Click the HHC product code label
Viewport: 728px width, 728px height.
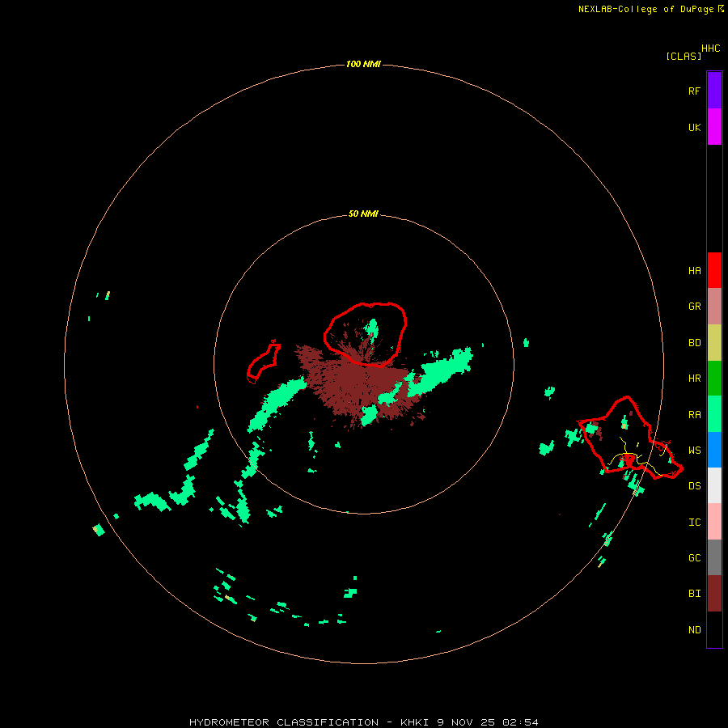711,49
